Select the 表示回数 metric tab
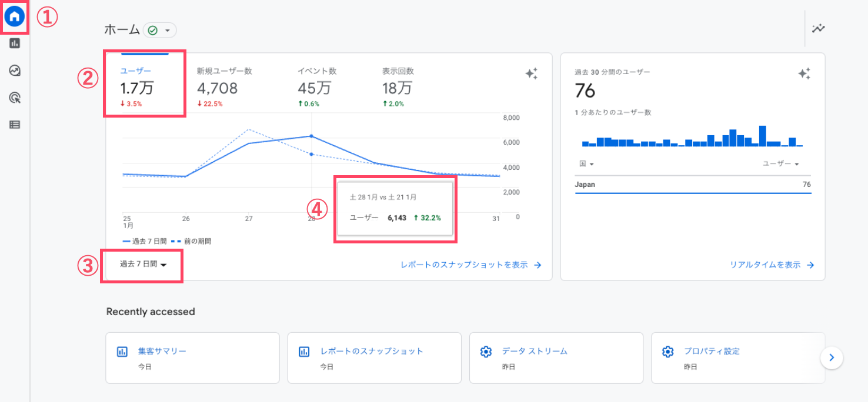The height and width of the screenshot is (408, 868). pyautogui.click(x=398, y=86)
